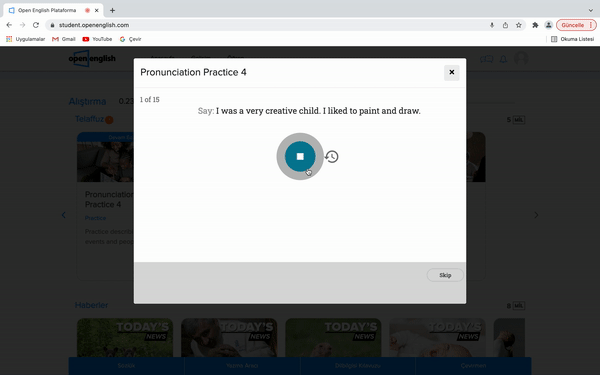Open the browser extensions puzzle icon

coord(535,25)
